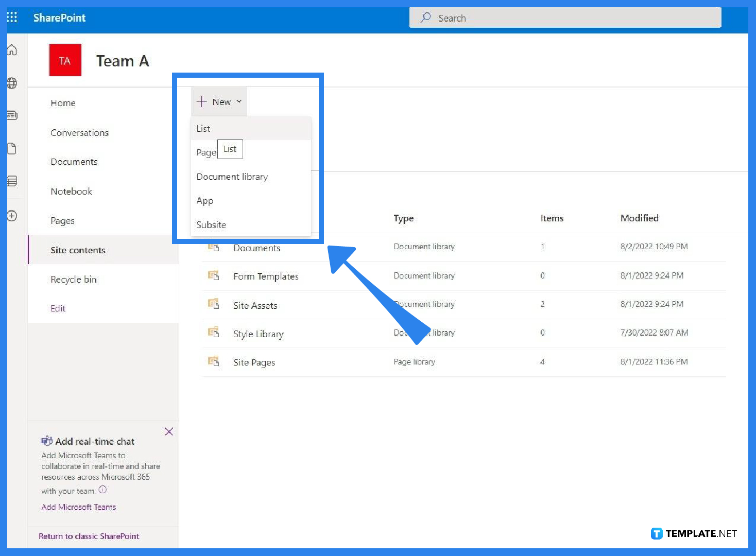
Task: Open the lists icon in left rail
Action: click(x=12, y=181)
